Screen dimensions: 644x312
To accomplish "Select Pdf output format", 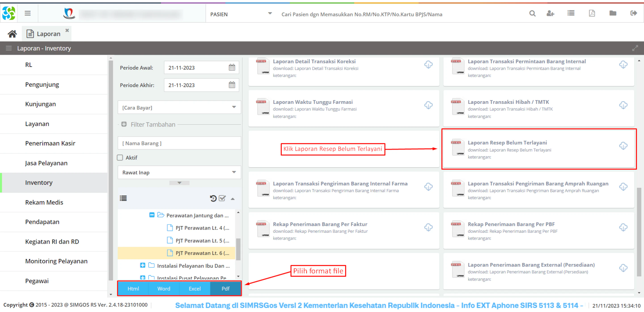I will (x=225, y=288).
